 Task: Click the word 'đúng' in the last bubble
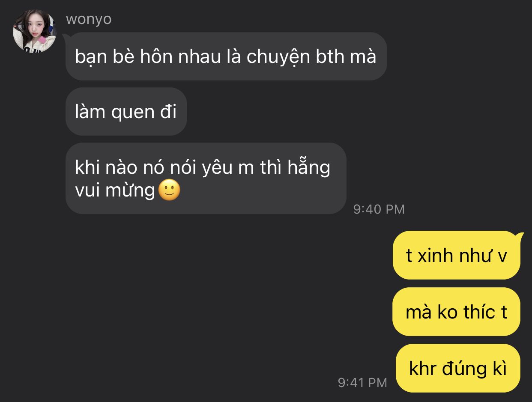pyautogui.click(x=462, y=369)
